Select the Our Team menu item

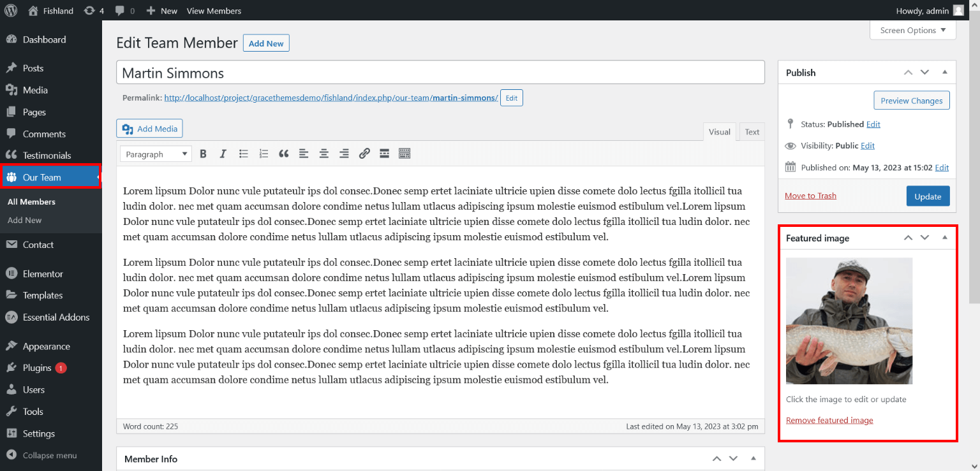click(51, 177)
